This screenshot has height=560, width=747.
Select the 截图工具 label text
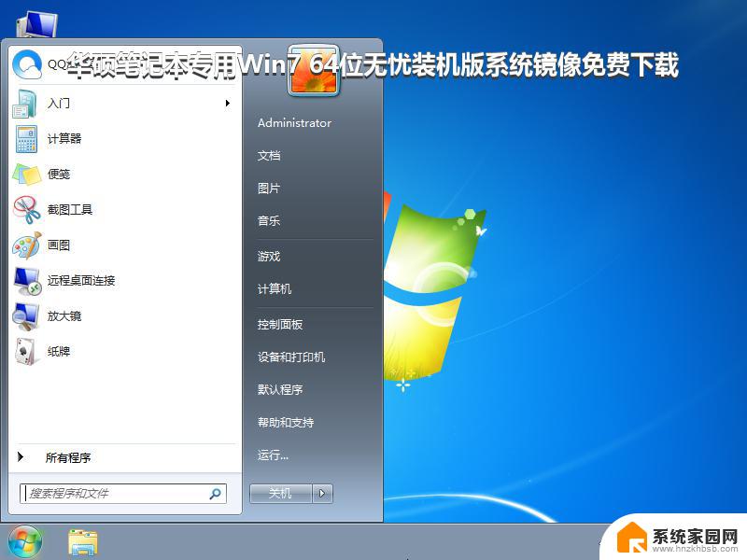(x=69, y=209)
